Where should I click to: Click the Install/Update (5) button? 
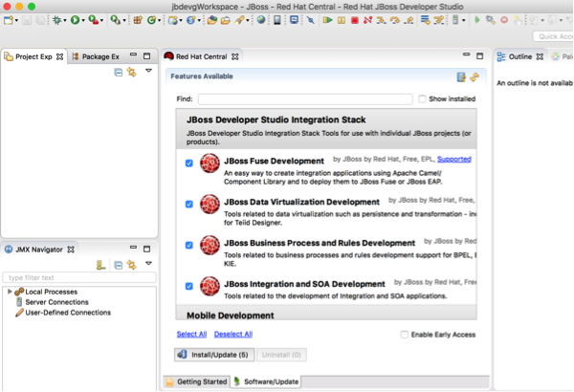(214, 355)
